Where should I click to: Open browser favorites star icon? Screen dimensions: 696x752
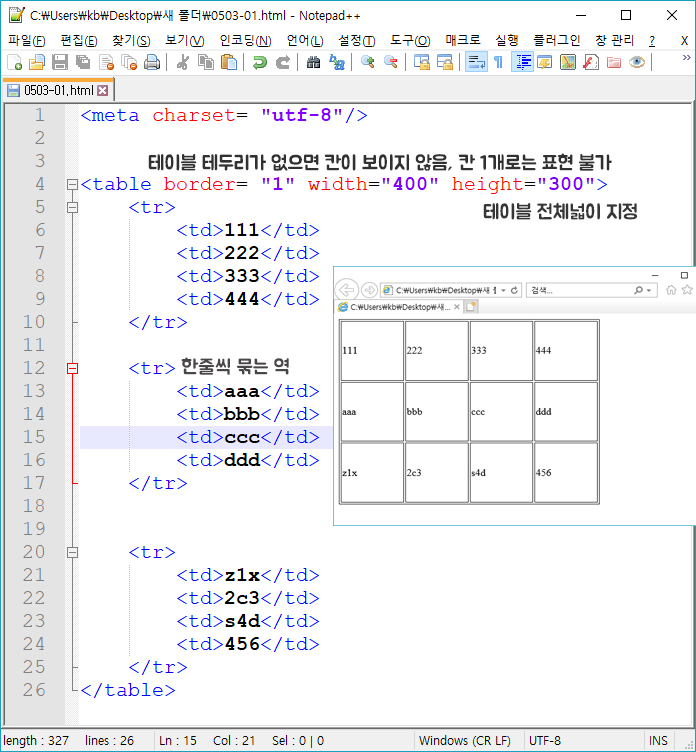click(687, 289)
